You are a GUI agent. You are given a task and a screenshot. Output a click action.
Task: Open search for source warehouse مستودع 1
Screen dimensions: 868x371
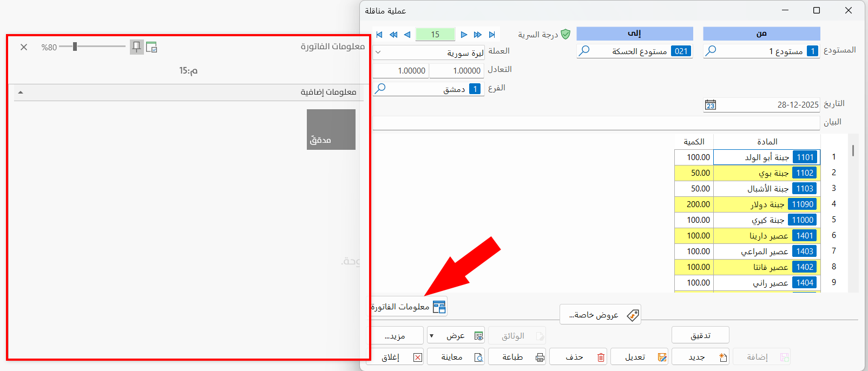click(x=711, y=50)
